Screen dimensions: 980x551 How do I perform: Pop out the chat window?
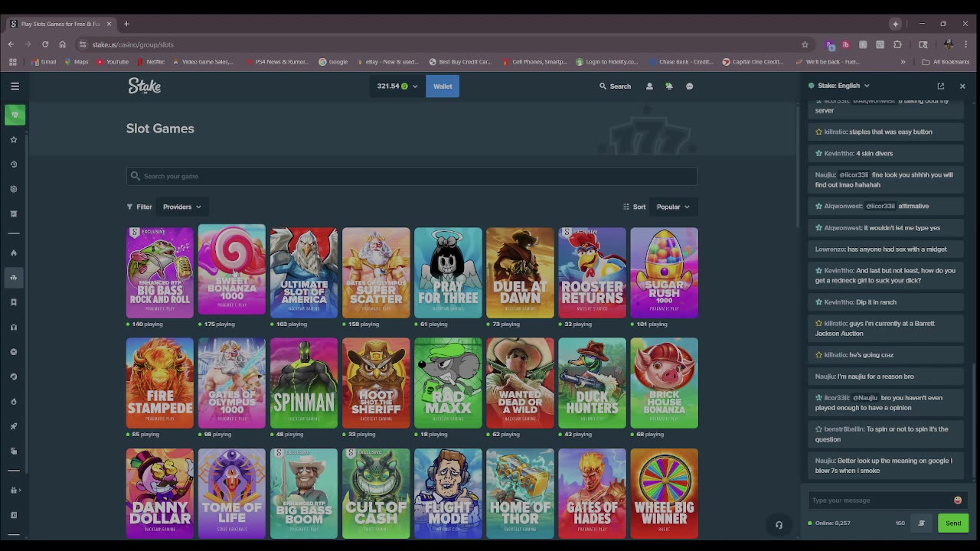click(x=941, y=86)
